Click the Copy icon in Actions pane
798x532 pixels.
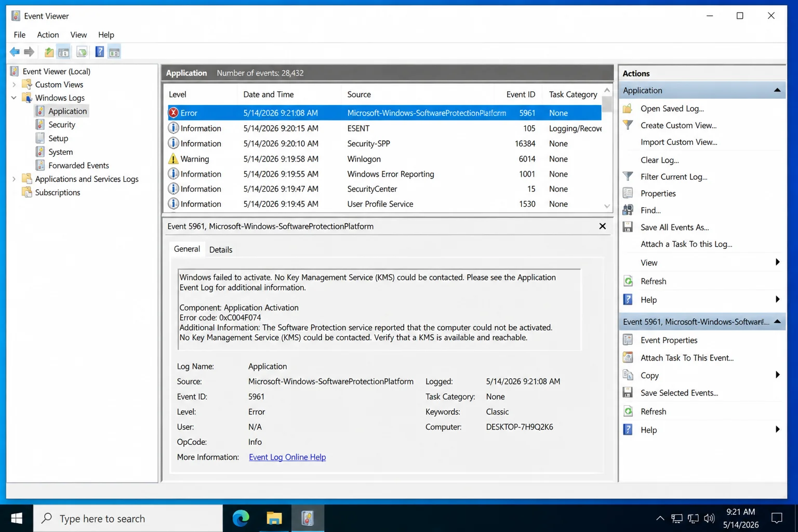[x=628, y=375]
